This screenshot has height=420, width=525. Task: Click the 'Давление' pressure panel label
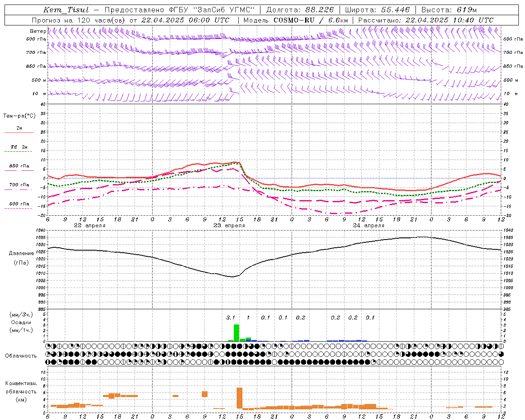click(21, 253)
